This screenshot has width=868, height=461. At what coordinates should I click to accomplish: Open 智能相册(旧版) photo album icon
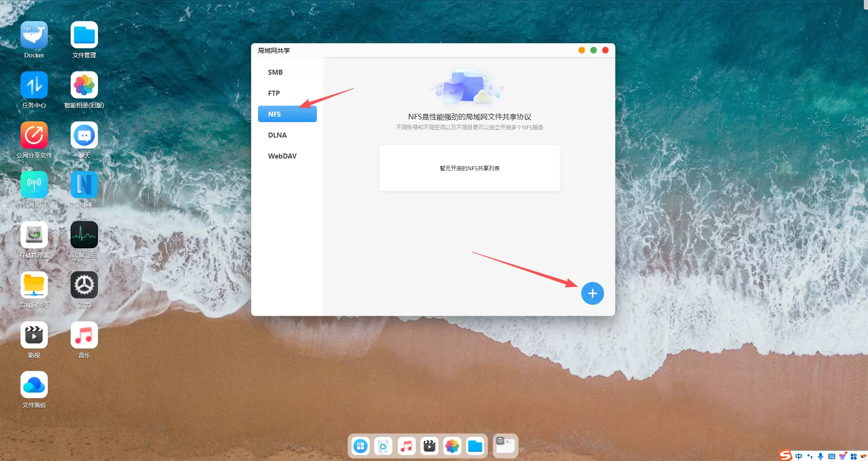pyautogui.click(x=84, y=85)
